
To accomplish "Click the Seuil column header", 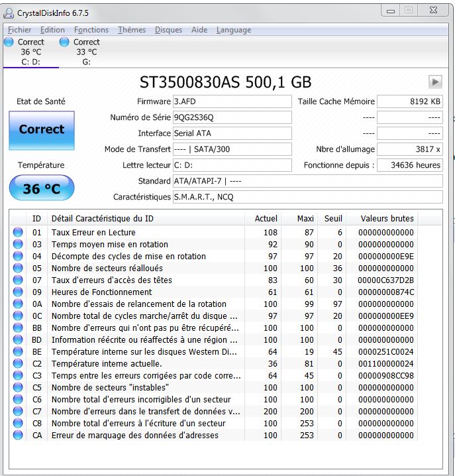I will point(332,219).
